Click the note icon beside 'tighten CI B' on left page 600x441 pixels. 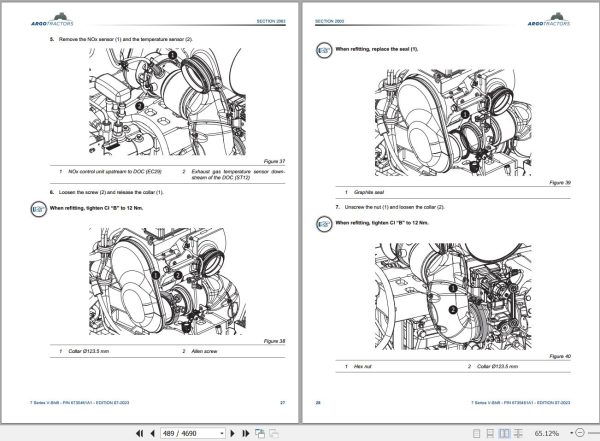point(39,209)
